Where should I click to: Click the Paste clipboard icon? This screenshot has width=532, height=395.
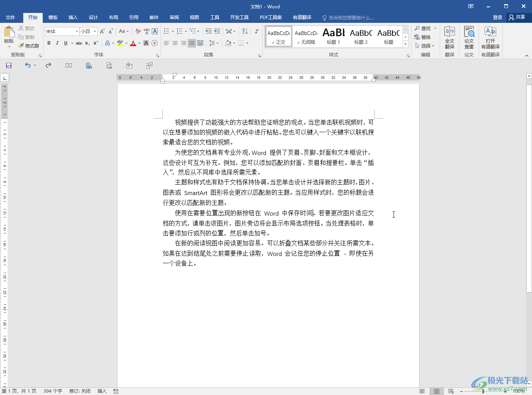pyautogui.click(x=9, y=32)
